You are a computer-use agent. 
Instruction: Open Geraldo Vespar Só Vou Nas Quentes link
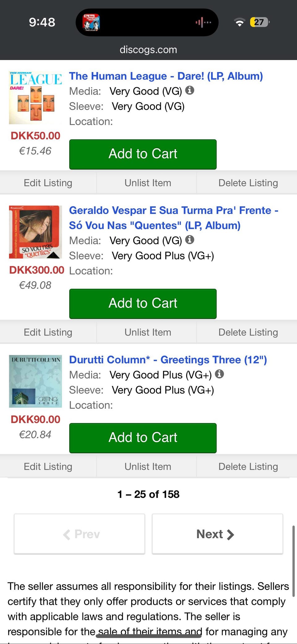(173, 218)
